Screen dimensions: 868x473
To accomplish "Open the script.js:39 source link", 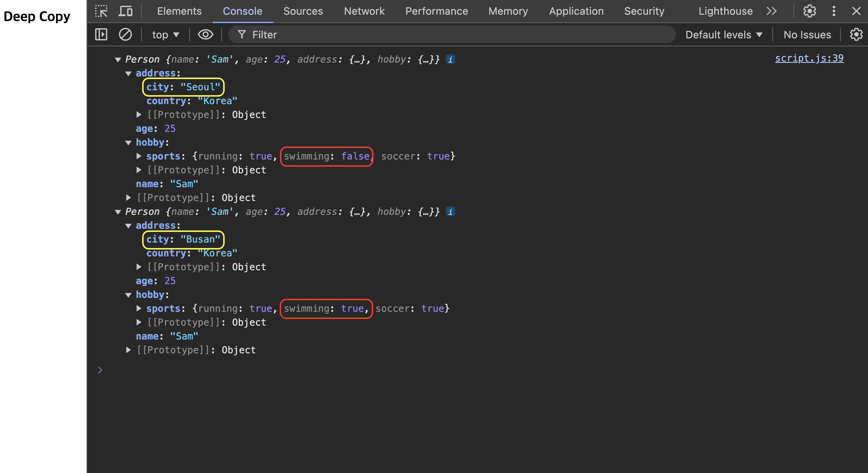I will (809, 58).
